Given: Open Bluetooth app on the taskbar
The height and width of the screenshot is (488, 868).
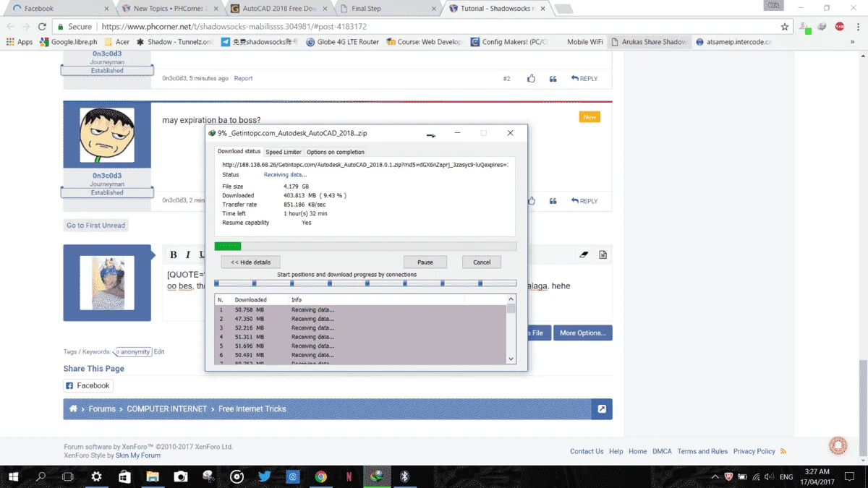Looking at the screenshot, I should pyautogui.click(x=405, y=476).
